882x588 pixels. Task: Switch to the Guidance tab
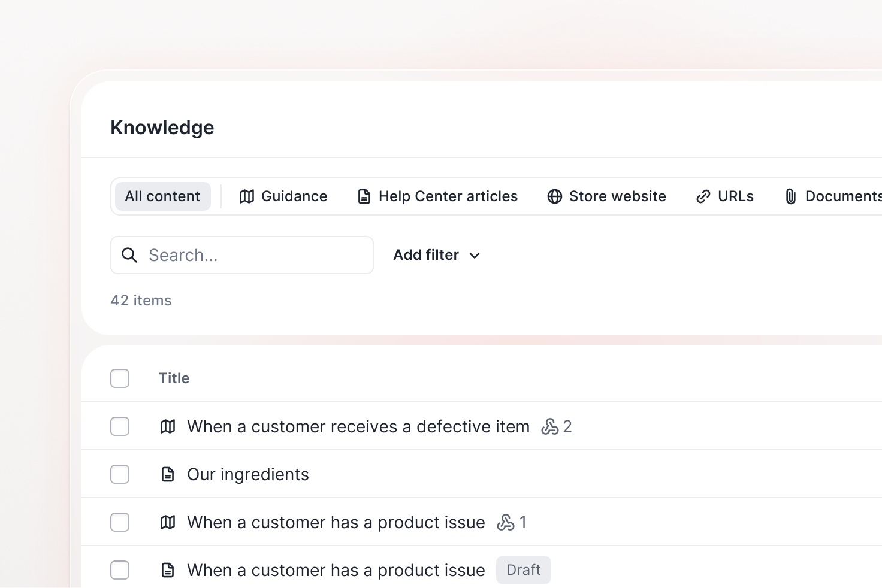click(x=283, y=196)
